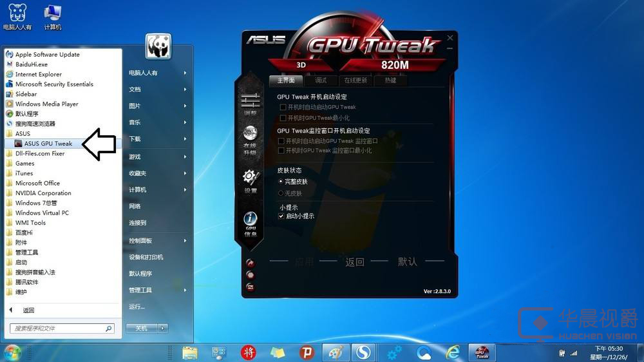Open 设备和打印机 in Start menu
This screenshot has width=644, height=362.
[x=146, y=257]
